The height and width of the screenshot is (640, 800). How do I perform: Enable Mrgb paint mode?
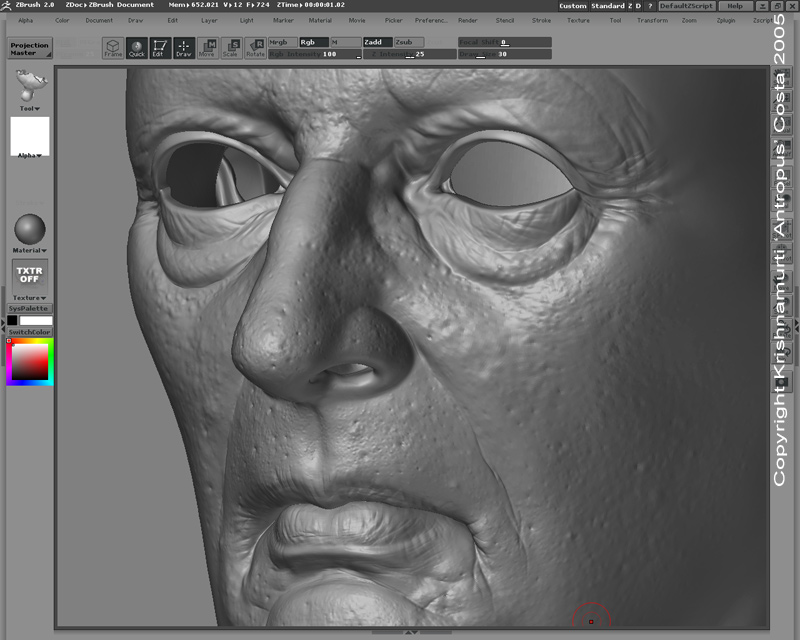pos(283,42)
